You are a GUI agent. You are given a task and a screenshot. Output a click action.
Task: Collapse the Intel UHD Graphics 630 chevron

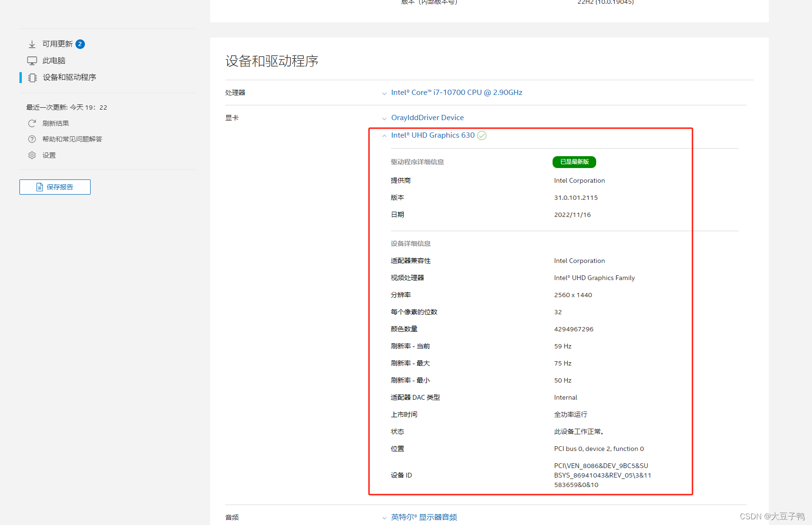point(384,136)
